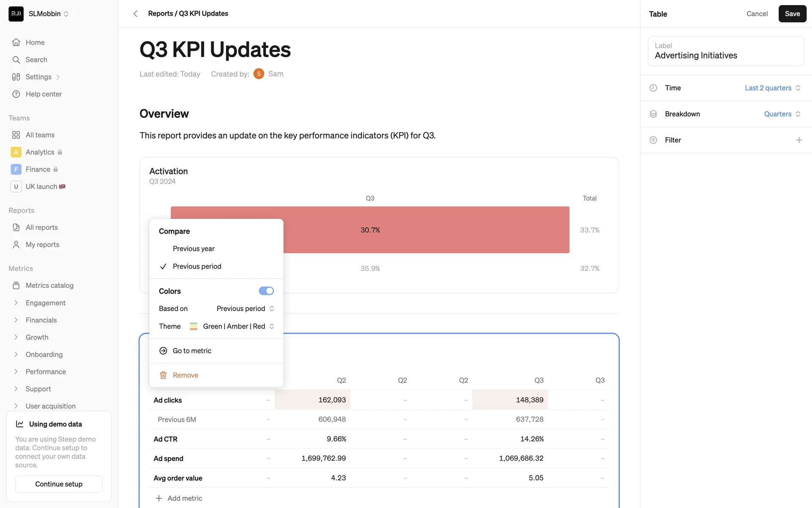The height and width of the screenshot is (508, 812).
Task: Click the plus icon to add Filter
Action: [x=798, y=140]
